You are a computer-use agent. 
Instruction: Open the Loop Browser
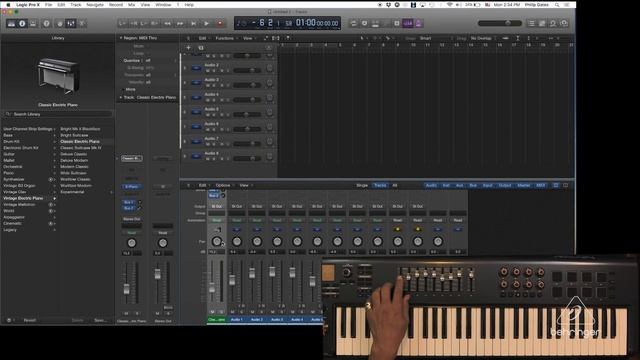pyautogui.click(x=553, y=24)
